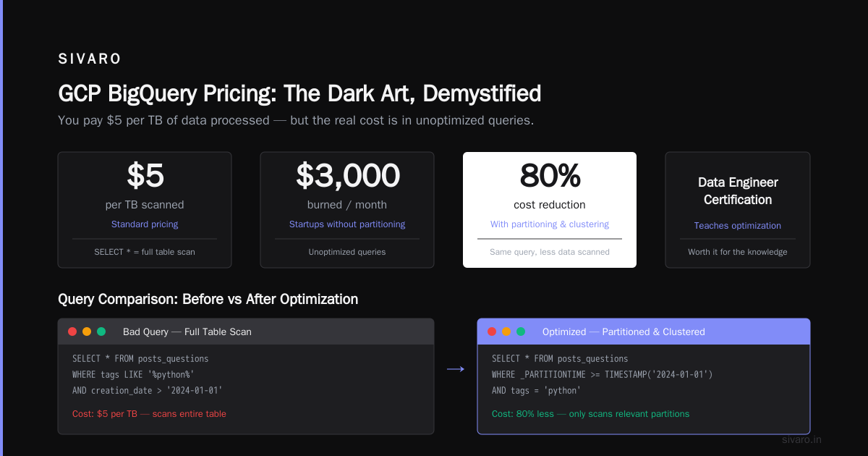This screenshot has height=456, width=868.
Task: Click Optimized — Partitioned & Clustered title bar
Action: (644, 332)
